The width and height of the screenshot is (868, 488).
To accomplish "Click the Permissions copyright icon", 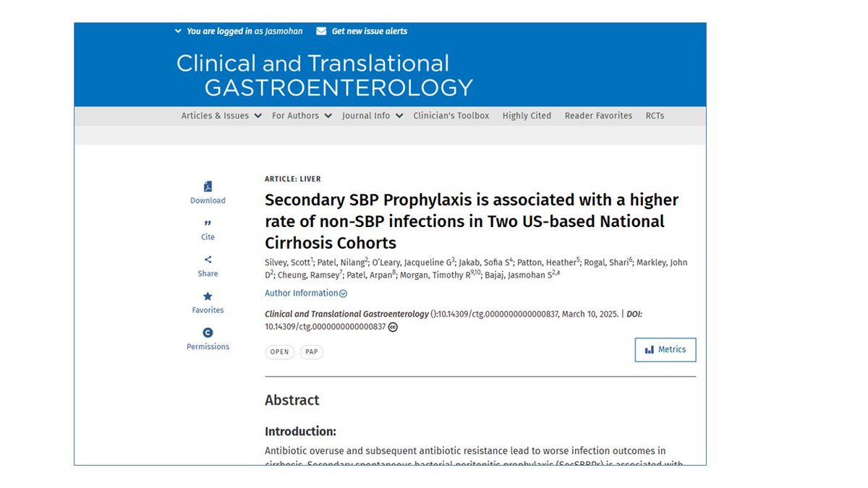I will 208,333.
